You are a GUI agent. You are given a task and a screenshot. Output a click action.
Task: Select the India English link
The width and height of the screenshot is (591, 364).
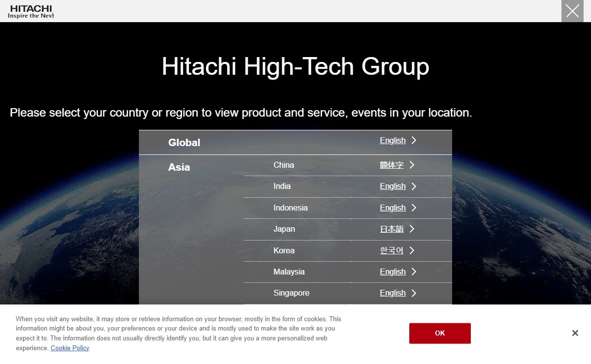(393, 186)
